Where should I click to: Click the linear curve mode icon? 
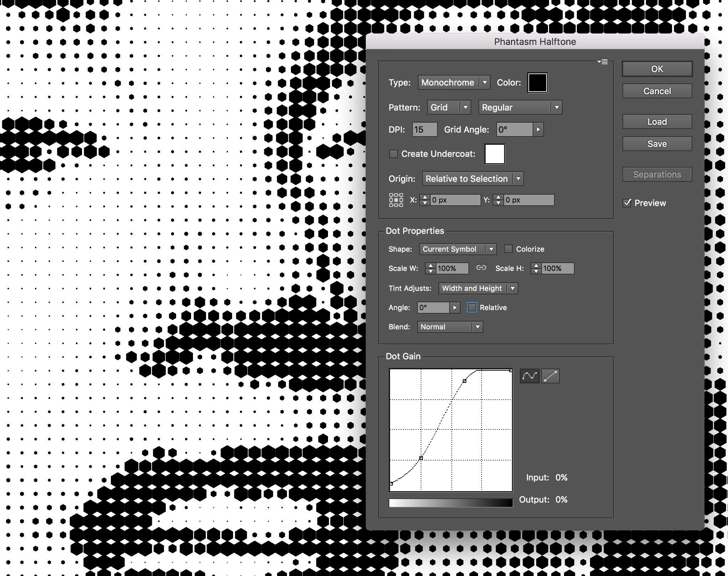[550, 376]
